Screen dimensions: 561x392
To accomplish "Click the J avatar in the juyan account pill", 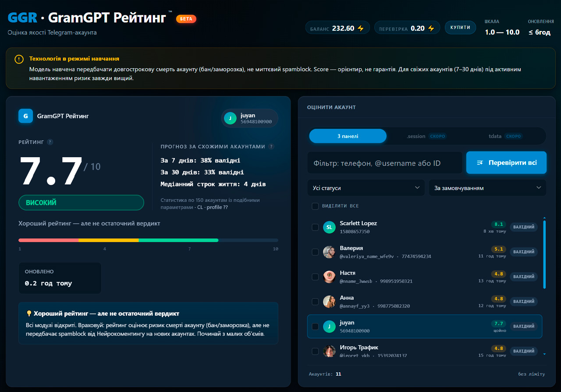I will coord(230,118).
